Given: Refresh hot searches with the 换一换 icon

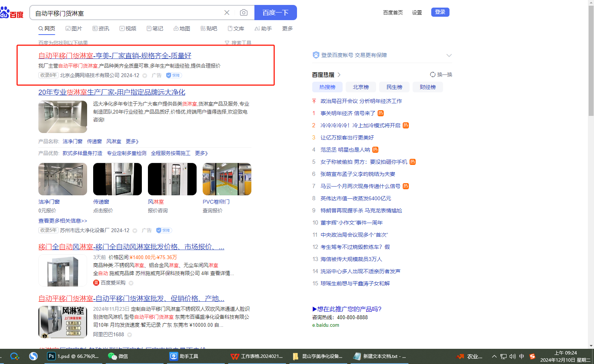Looking at the screenshot, I should pos(433,74).
